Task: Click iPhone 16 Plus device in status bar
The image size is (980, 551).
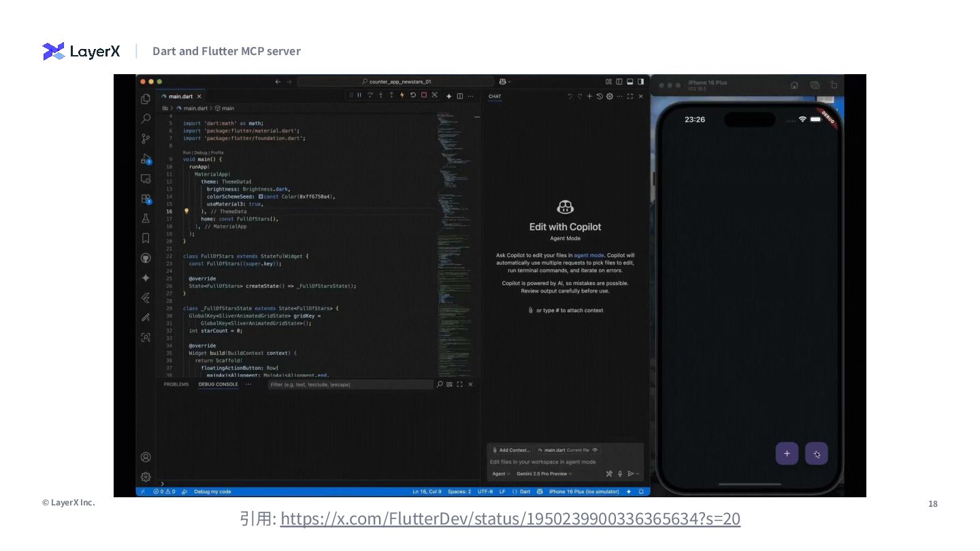Action: (x=584, y=491)
